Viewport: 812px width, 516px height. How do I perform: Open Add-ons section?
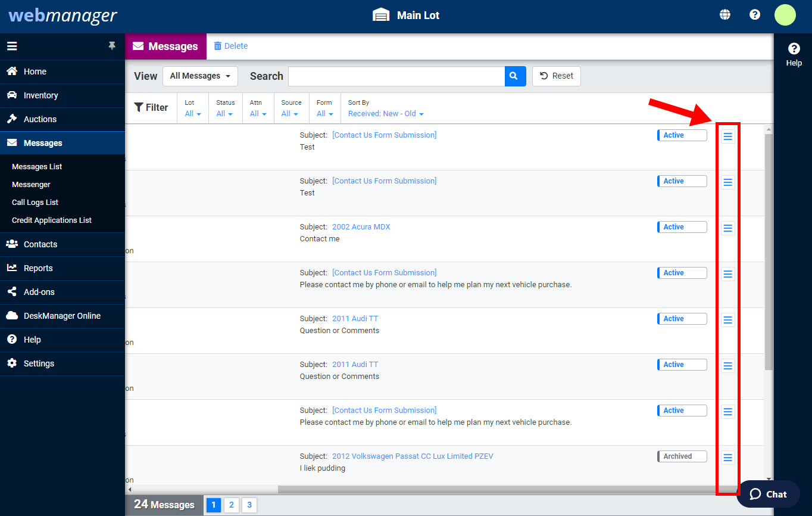(x=63, y=292)
